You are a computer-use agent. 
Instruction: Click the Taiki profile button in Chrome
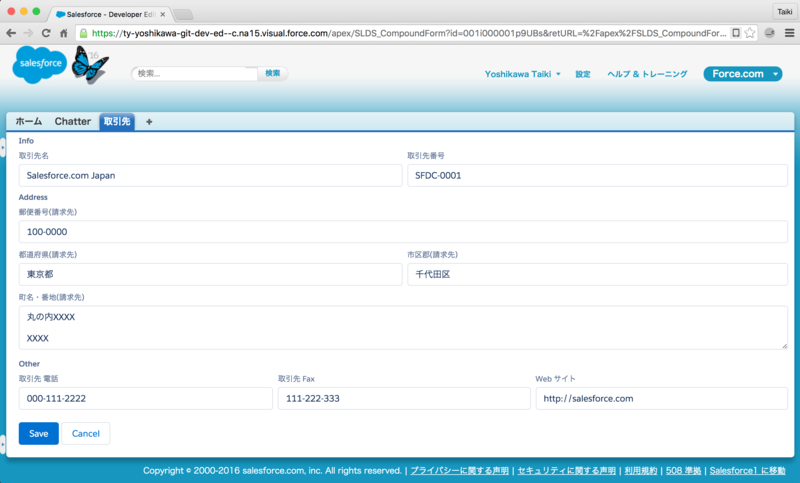[785, 12]
